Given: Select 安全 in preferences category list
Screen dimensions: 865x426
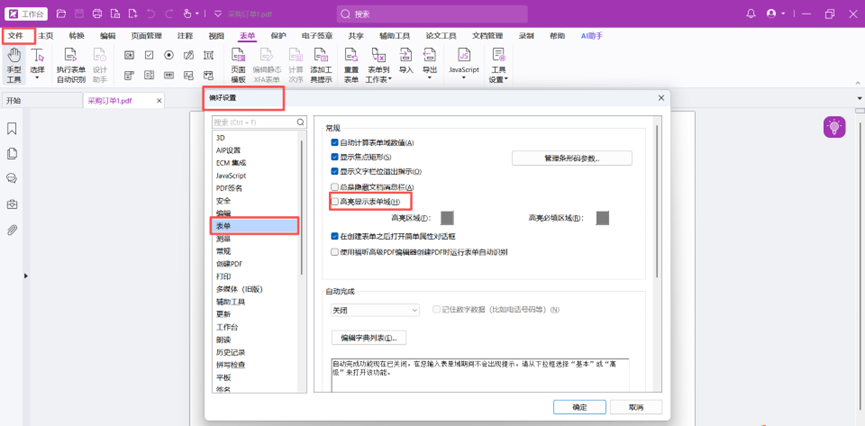Looking at the screenshot, I should (x=223, y=201).
